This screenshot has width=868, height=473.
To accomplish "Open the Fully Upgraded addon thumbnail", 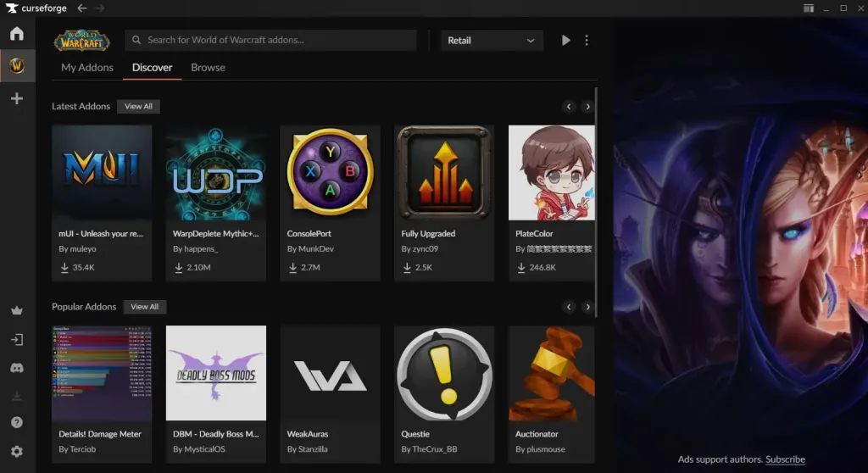I will click(x=444, y=173).
